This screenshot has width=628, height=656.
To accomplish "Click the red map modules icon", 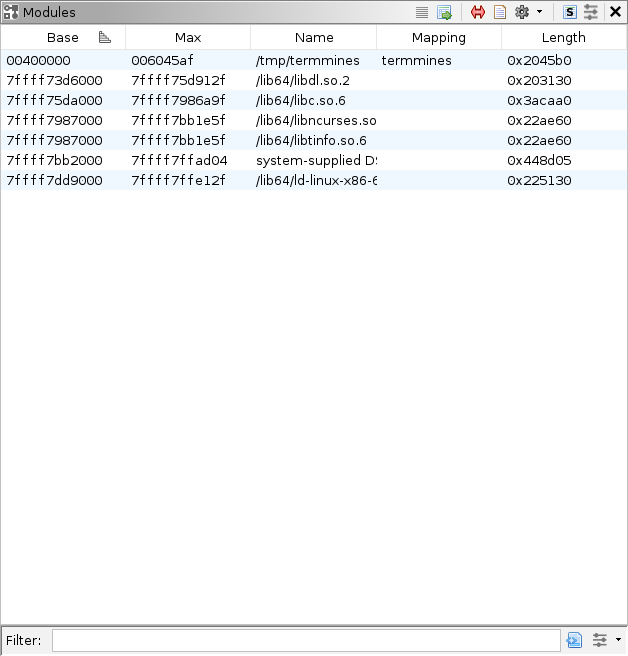I will coord(478,12).
